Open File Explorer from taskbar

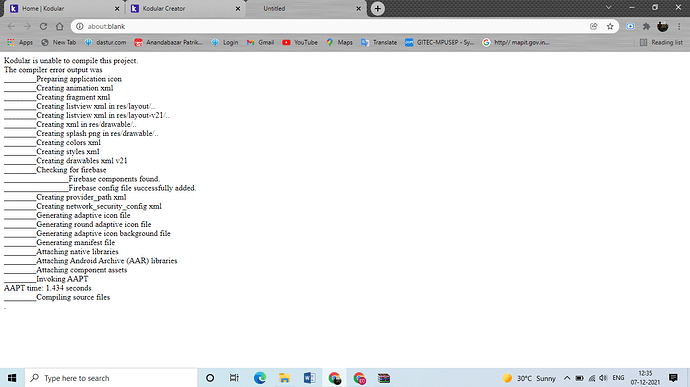coord(284,378)
